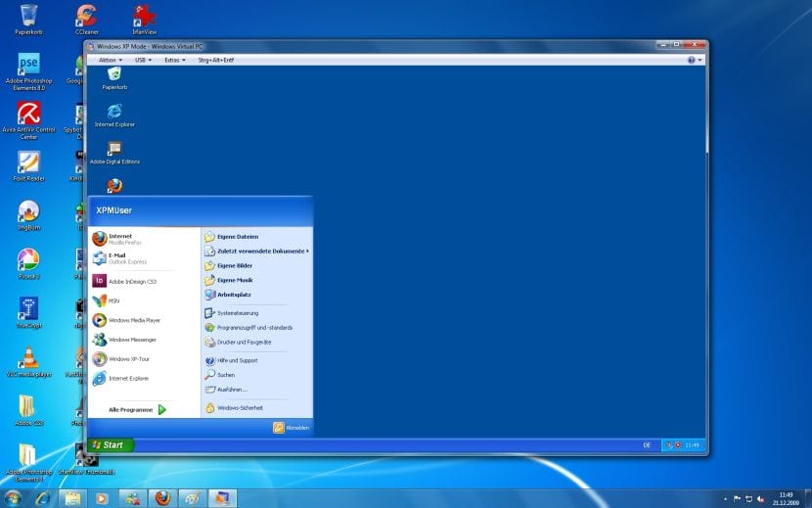The height and width of the screenshot is (508, 812).
Task: Open VLC media player shortcut
Action: pos(28,361)
